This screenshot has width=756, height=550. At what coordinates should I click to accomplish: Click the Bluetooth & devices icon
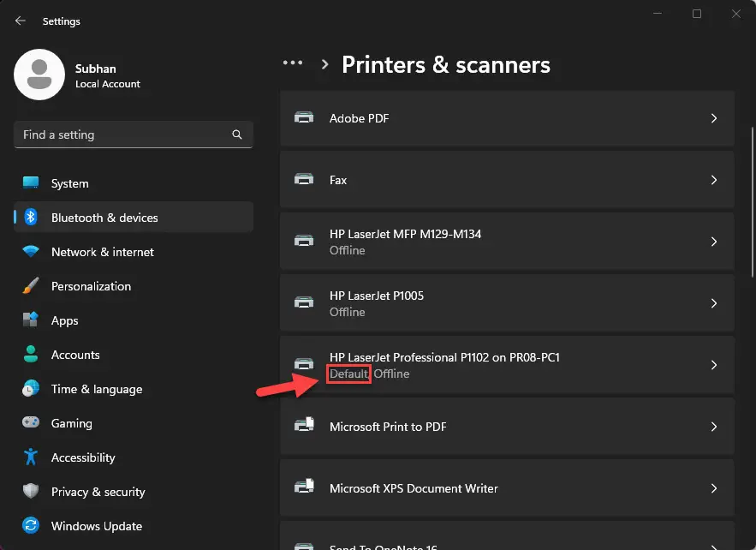coord(31,218)
